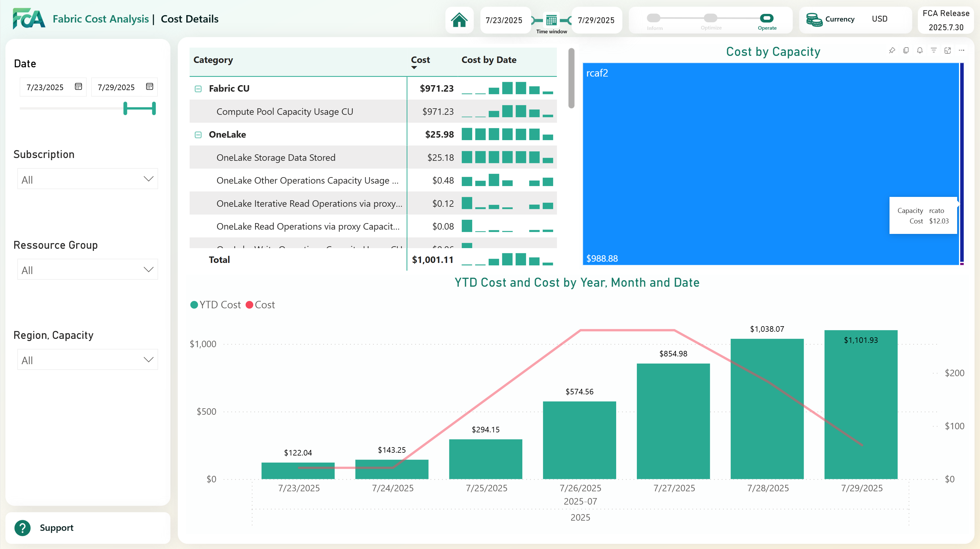This screenshot has height=549, width=980.
Task: Pin the Cost by Capacity visual
Action: [892, 50]
